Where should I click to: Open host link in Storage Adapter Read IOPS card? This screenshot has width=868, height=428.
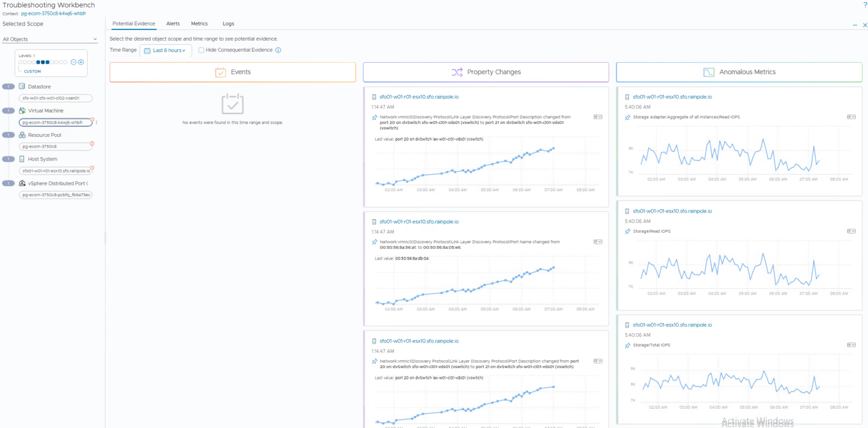point(672,97)
